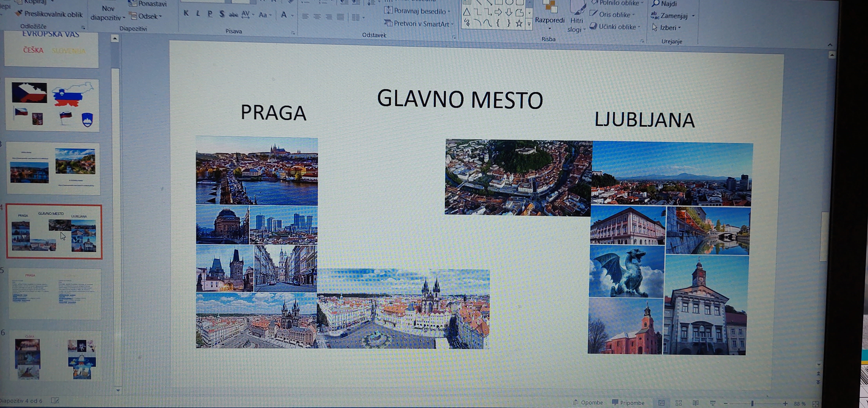This screenshot has width=868, height=408.
Task: Align text left in the Odstavek group
Action: click(x=305, y=16)
